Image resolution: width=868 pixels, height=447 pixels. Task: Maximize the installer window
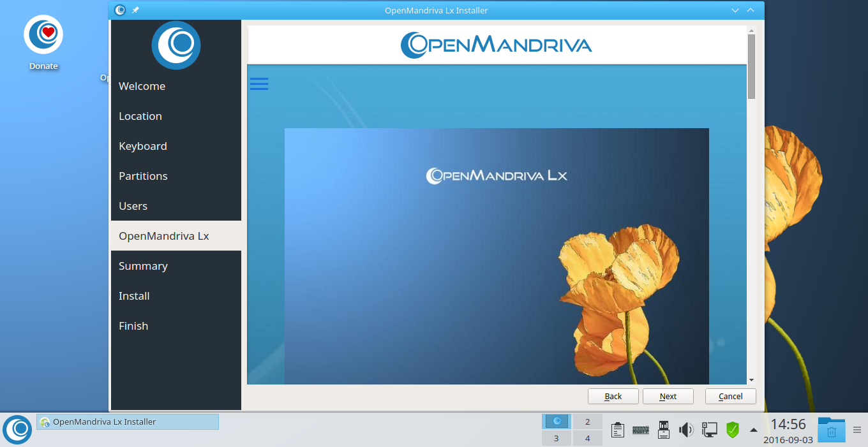tap(751, 10)
